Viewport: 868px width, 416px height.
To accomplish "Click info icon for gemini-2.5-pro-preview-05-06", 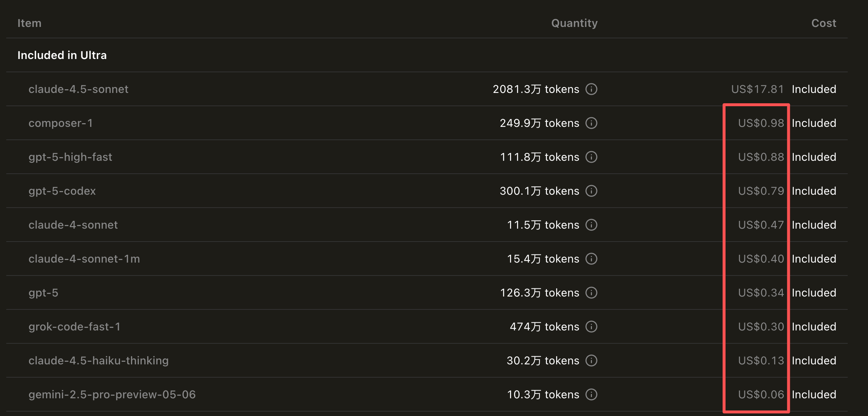I will point(591,395).
